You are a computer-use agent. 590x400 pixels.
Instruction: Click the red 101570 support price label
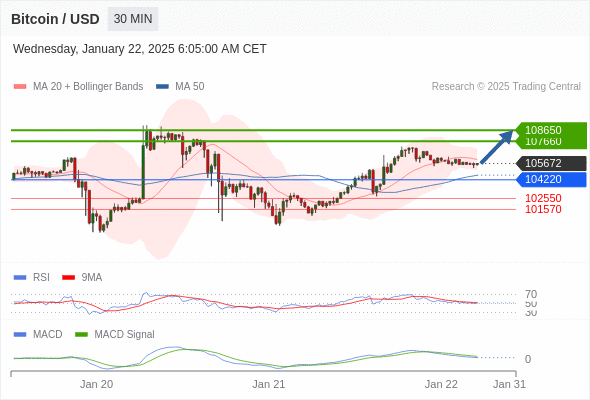[x=543, y=209]
